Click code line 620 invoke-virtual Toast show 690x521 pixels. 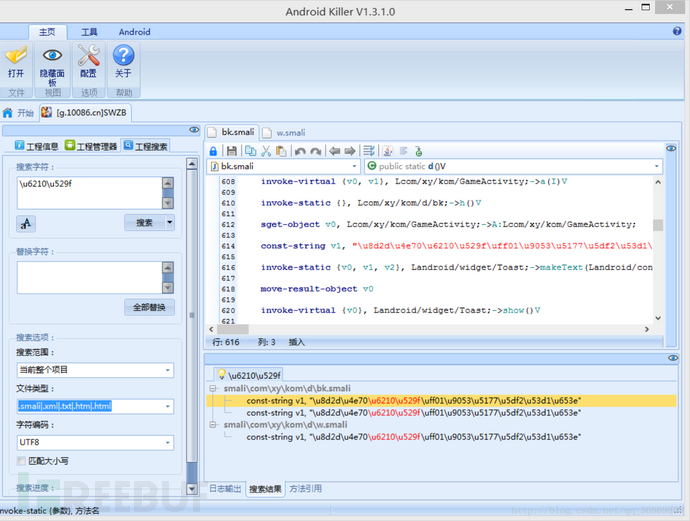click(x=400, y=310)
